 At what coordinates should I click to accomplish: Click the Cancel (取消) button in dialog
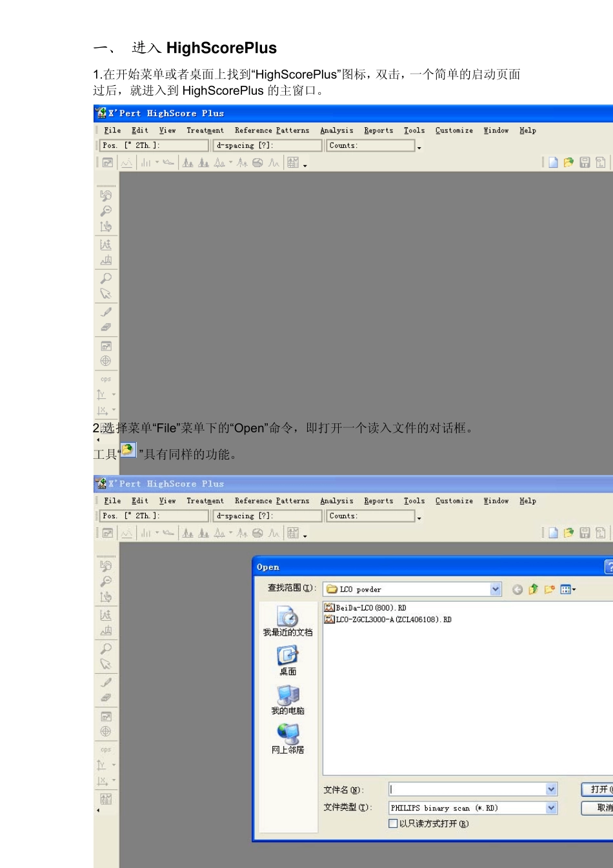[x=598, y=808]
